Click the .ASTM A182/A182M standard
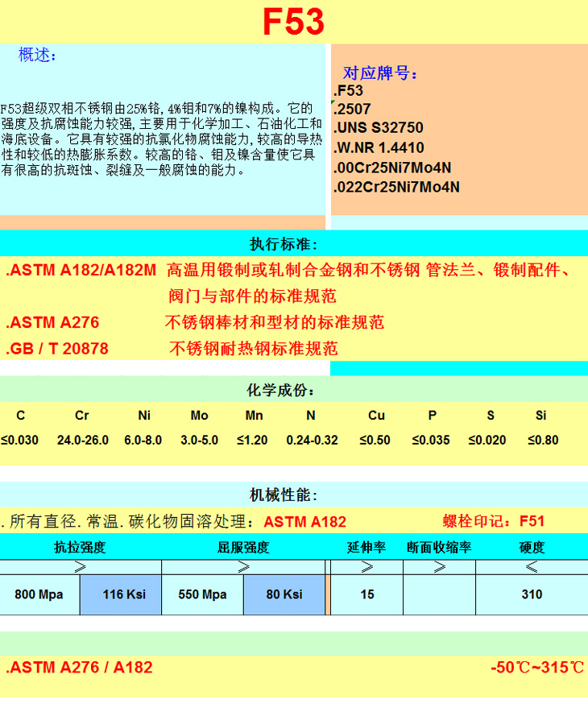588x708 pixels. point(81,270)
